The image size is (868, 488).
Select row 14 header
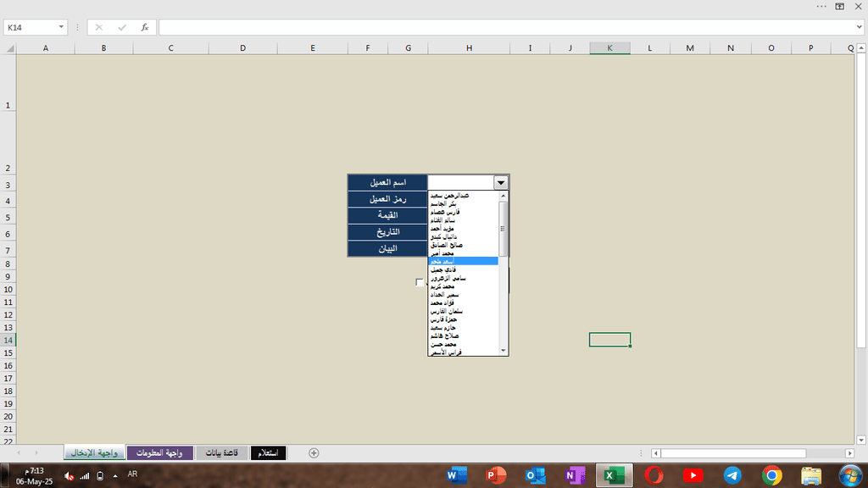8,341
